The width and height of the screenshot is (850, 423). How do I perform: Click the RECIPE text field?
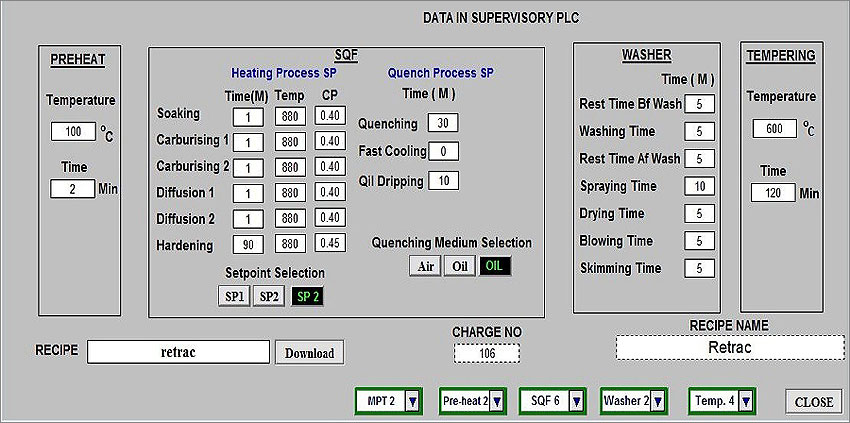point(178,352)
